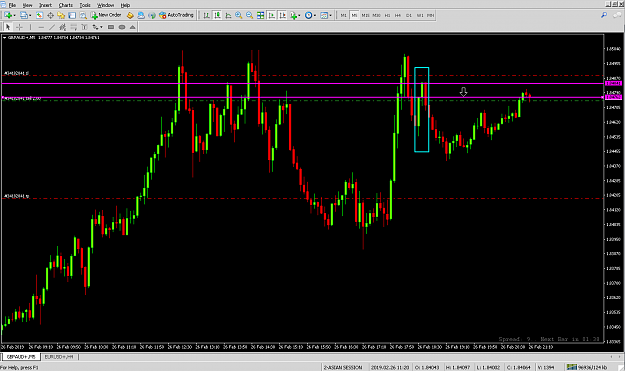Toggle chart Auto Scroll
Image resolution: width=625 pixels, height=371 pixels.
tap(271, 15)
